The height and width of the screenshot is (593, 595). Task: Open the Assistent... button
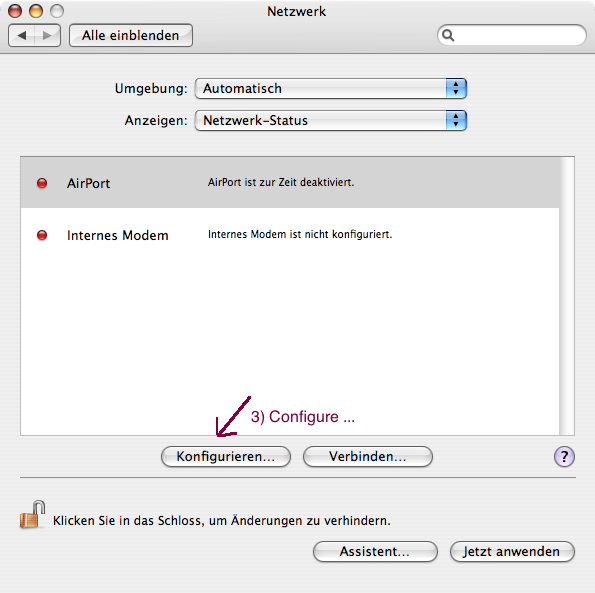[x=375, y=552]
